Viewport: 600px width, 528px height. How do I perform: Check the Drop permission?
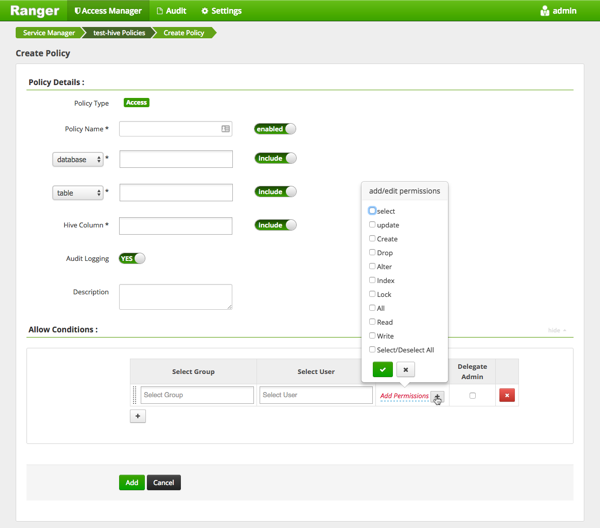[x=372, y=252]
